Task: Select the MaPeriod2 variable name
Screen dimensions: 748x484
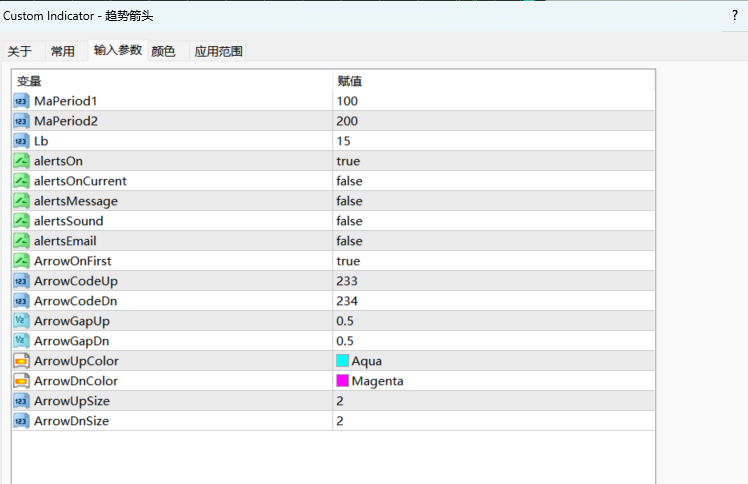Action: 66,121
